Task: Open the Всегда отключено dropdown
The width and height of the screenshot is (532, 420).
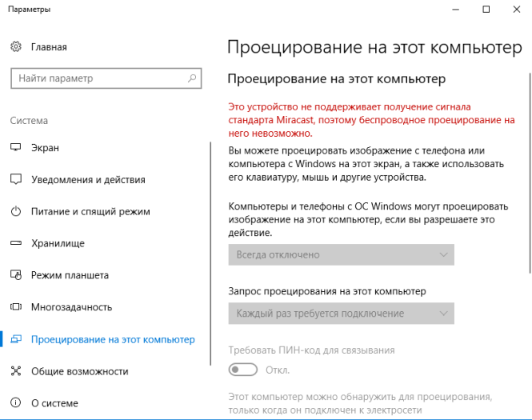Action: coord(341,254)
